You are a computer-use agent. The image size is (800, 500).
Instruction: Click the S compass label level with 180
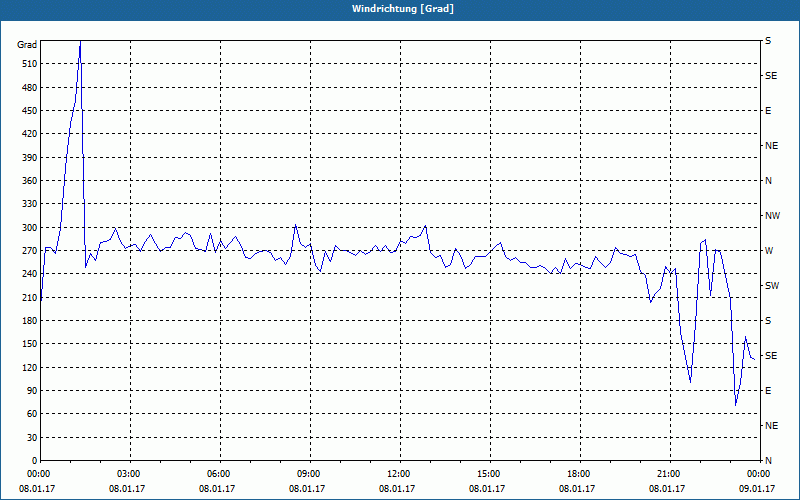click(x=768, y=321)
